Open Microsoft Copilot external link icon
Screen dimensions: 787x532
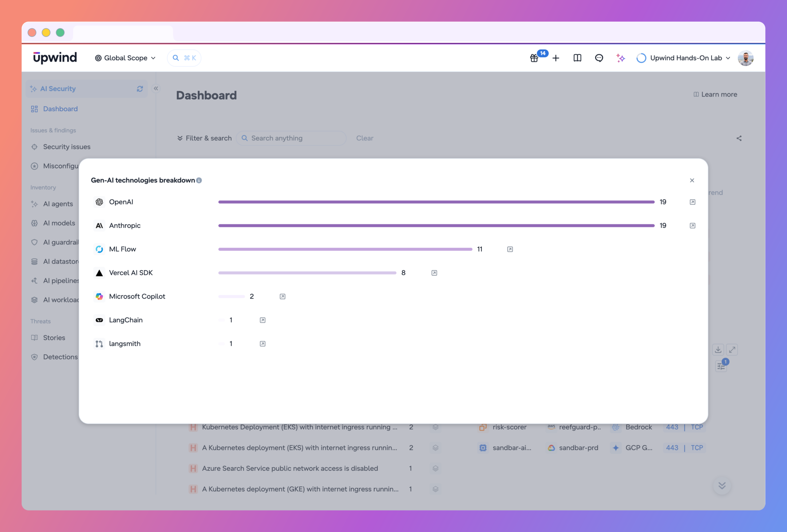(283, 297)
